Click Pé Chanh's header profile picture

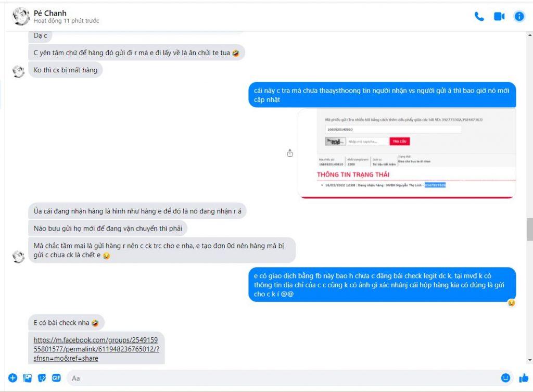21,16
